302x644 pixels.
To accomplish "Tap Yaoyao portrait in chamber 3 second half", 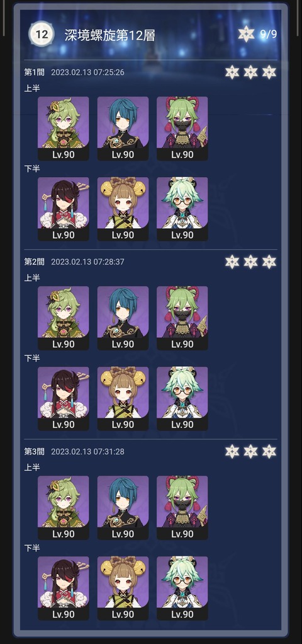I will (x=123, y=589).
